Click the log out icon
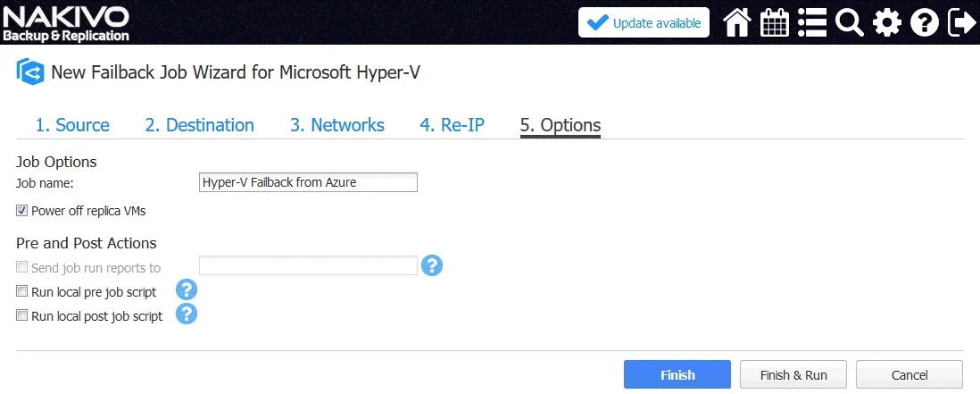 (961, 22)
